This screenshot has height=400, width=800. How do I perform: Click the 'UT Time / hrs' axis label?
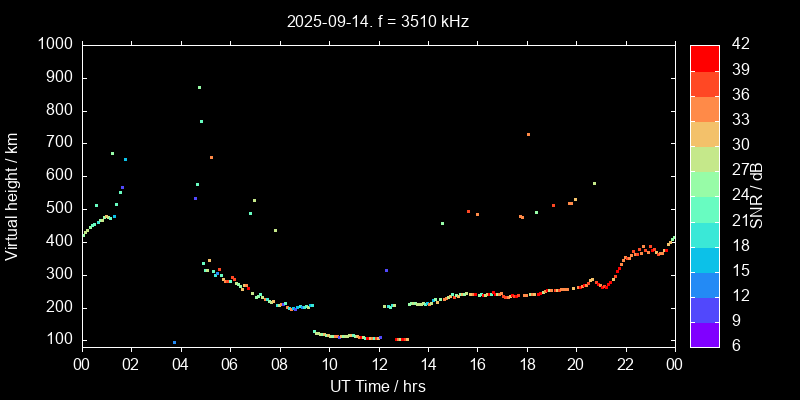tap(378, 385)
